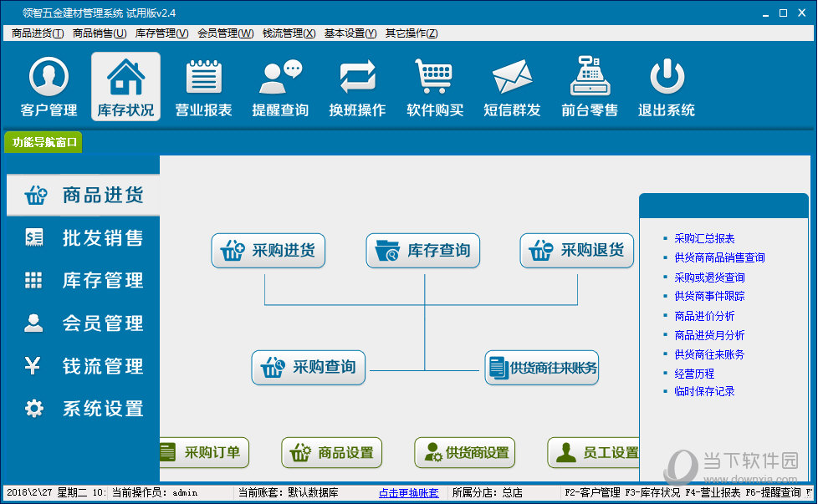
Task: Click 当前操作员: admin in status bar
Action: click(155, 492)
